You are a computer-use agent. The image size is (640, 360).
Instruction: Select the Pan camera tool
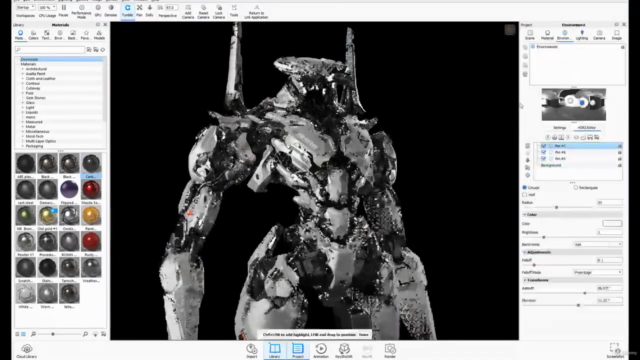coord(140,10)
